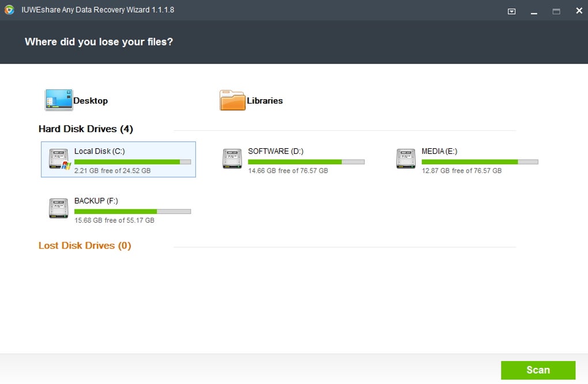Click the '15.68 GB free of 55.17 GB' text
588x384 pixels.
[114, 220]
